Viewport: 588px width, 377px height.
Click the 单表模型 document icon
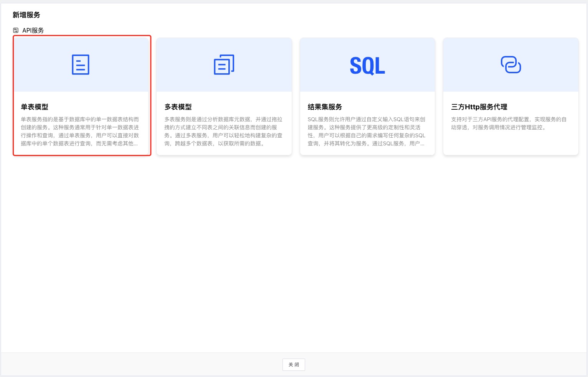pyautogui.click(x=81, y=64)
